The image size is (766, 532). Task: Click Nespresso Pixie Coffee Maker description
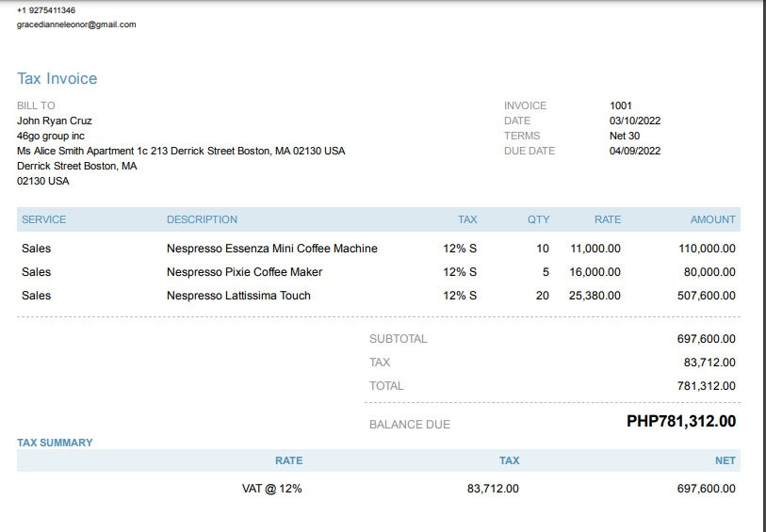(244, 272)
